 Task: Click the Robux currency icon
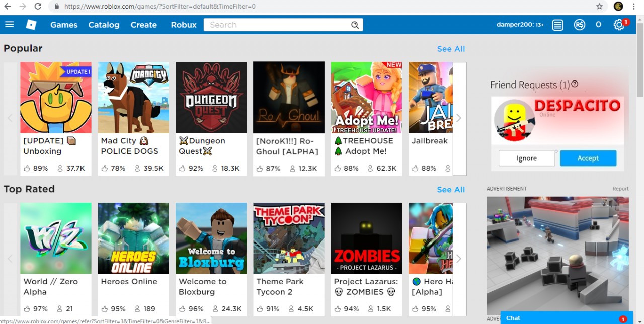coord(579,25)
